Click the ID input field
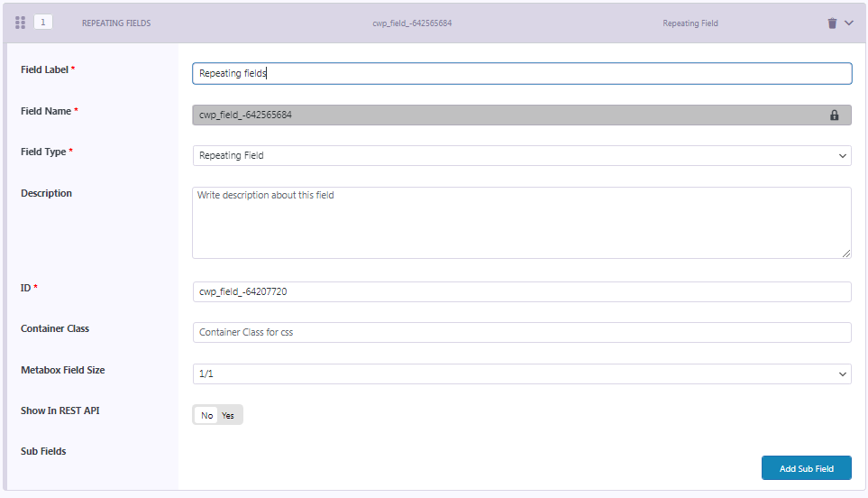Screen dimensions: 868x498 [x=522, y=291]
